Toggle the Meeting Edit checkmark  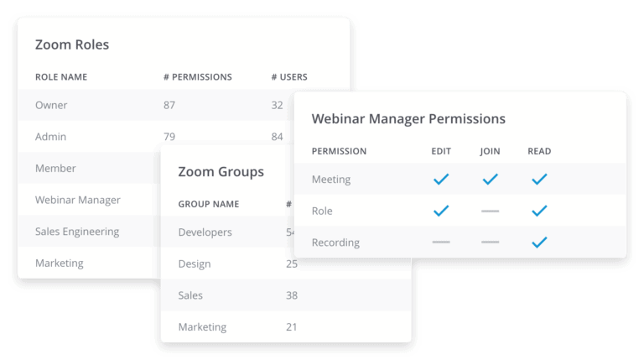(441, 180)
